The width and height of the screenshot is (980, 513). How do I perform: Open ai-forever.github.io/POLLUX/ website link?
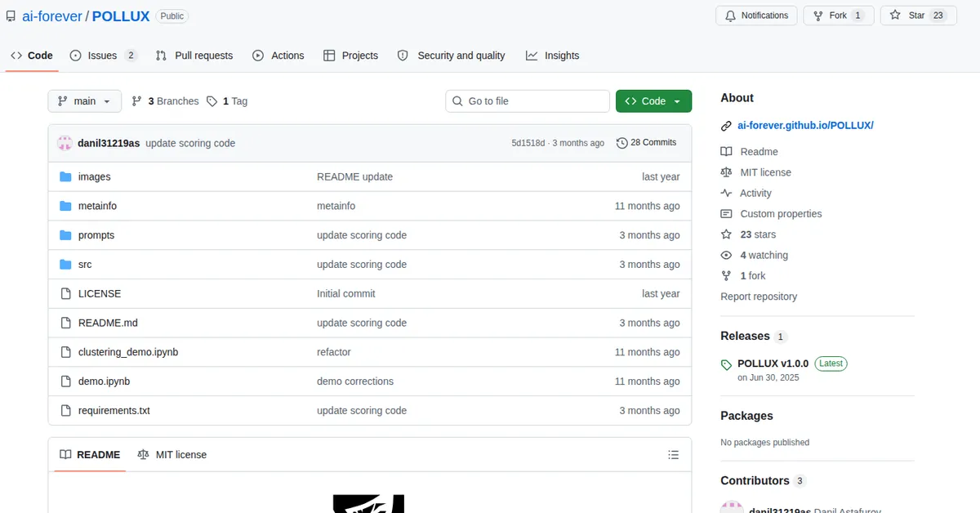[x=805, y=126]
